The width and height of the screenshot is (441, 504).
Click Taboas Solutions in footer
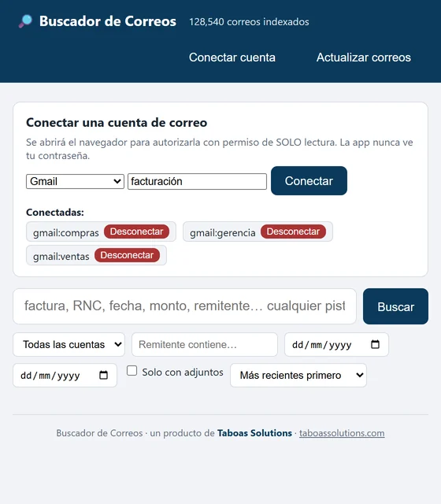pyautogui.click(x=254, y=433)
